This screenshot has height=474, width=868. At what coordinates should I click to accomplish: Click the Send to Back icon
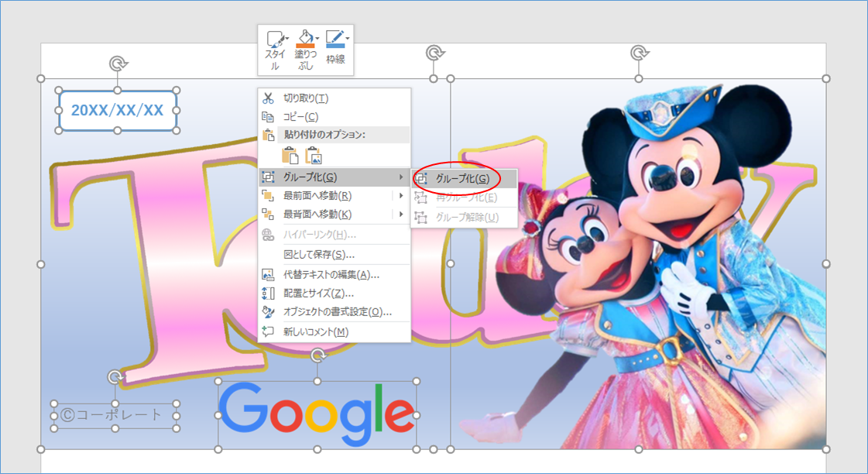coord(268,215)
